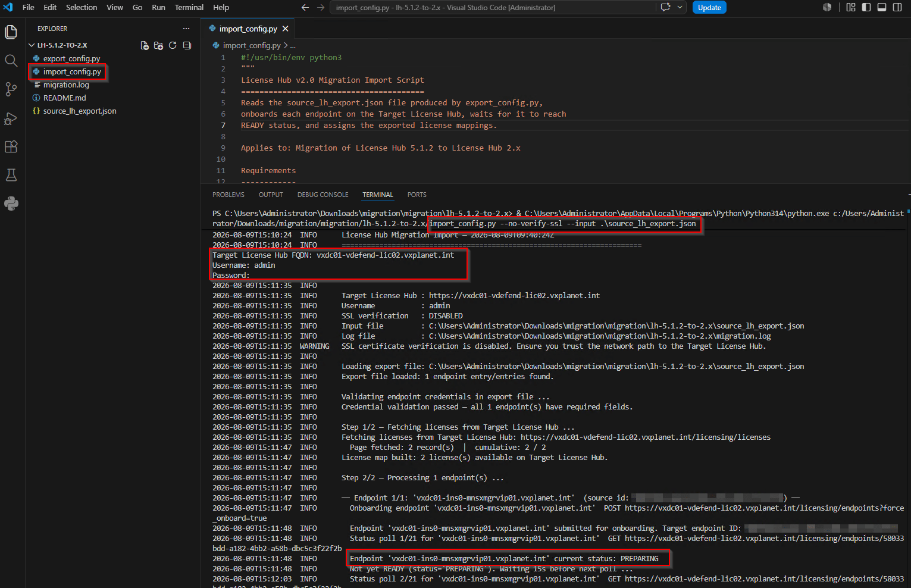Collapse all folders in Explorer

(187, 45)
